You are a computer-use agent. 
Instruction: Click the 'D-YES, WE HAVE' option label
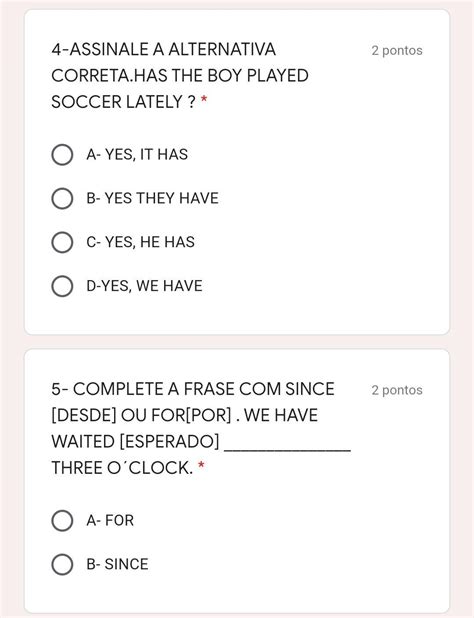pos(145,286)
